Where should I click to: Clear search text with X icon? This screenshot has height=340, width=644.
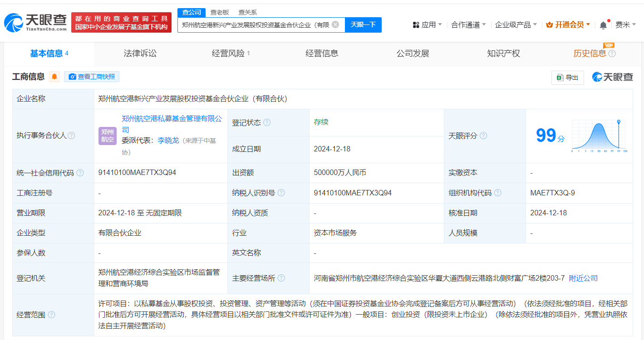click(x=335, y=24)
